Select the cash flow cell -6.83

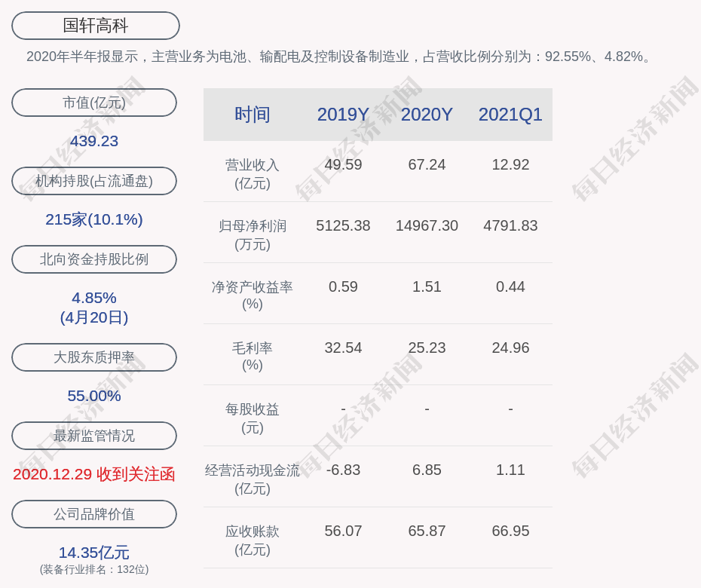coord(343,470)
